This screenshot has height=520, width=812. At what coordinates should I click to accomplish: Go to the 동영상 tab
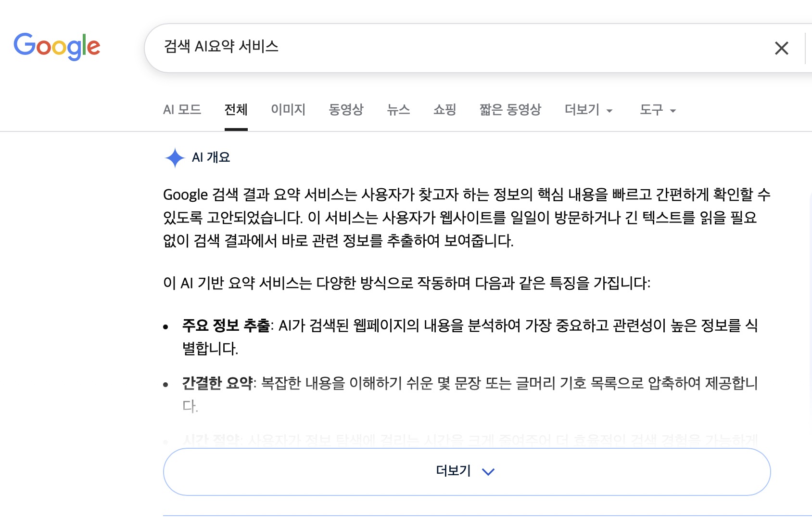(346, 110)
